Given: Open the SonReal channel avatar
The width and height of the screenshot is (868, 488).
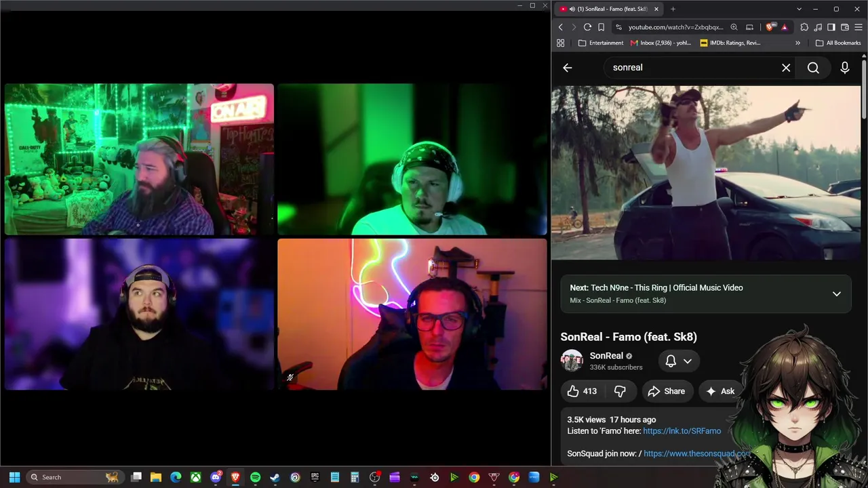Looking at the screenshot, I should pos(572,361).
